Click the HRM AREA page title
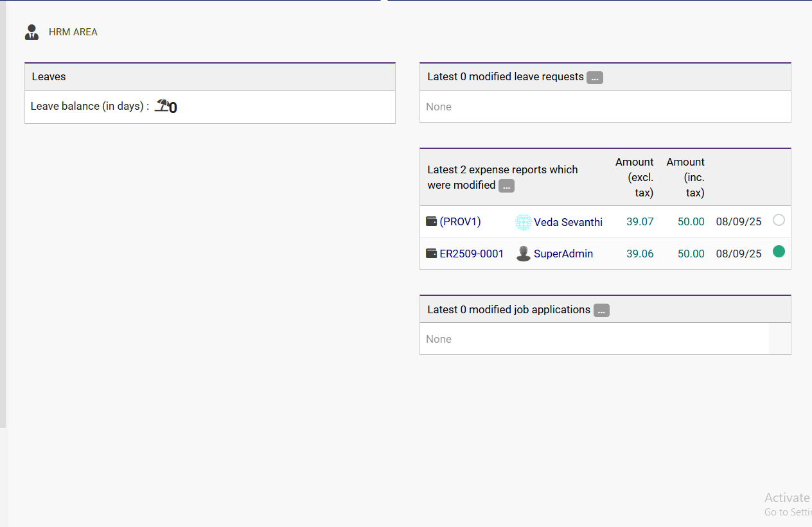Screen dimensions: 812x527 pyautogui.click(x=73, y=32)
